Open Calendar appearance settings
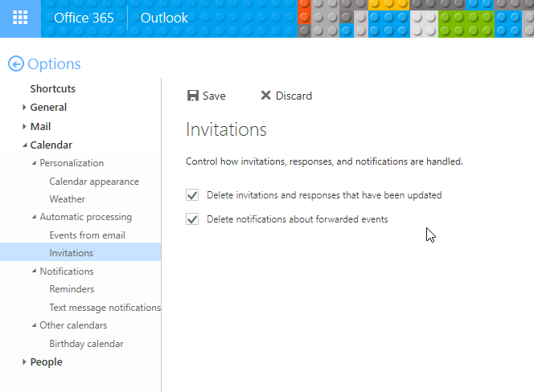The width and height of the screenshot is (534, 392). pos(94,182)
